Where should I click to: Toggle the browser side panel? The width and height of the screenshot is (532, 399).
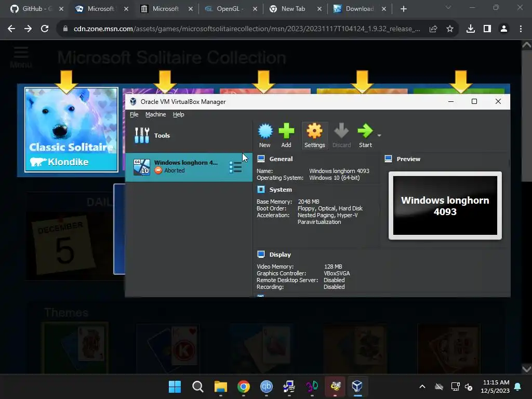coord(487,29)
